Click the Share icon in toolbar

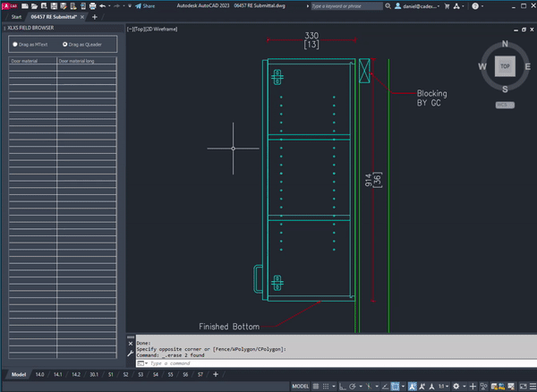pos(139,5)
